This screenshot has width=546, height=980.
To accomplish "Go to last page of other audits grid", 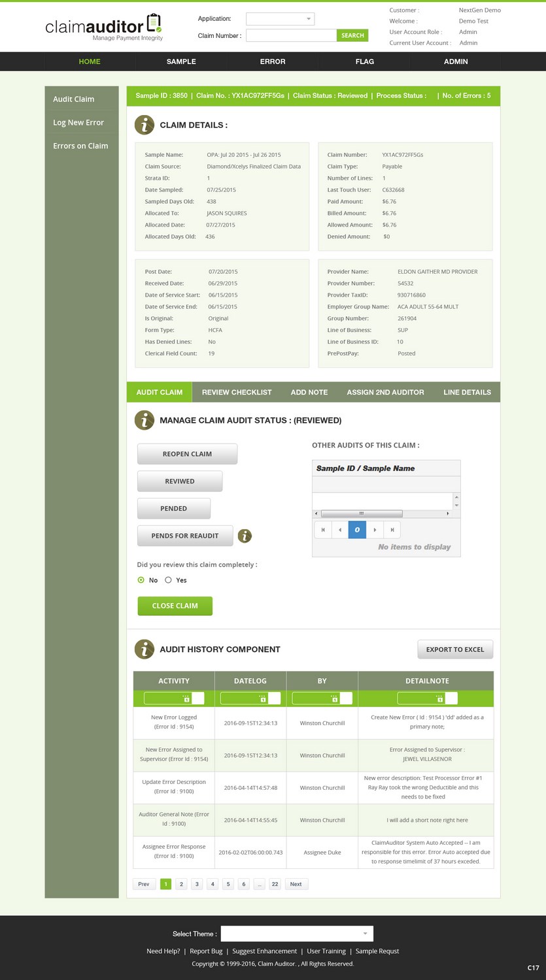I will (x=392, y=530).
